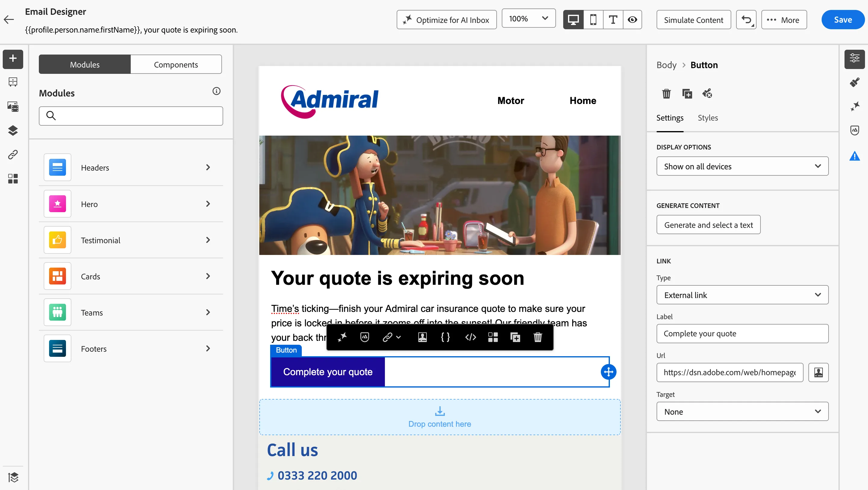Select the Modules tab
868x490 pixels.
[85, 64]
